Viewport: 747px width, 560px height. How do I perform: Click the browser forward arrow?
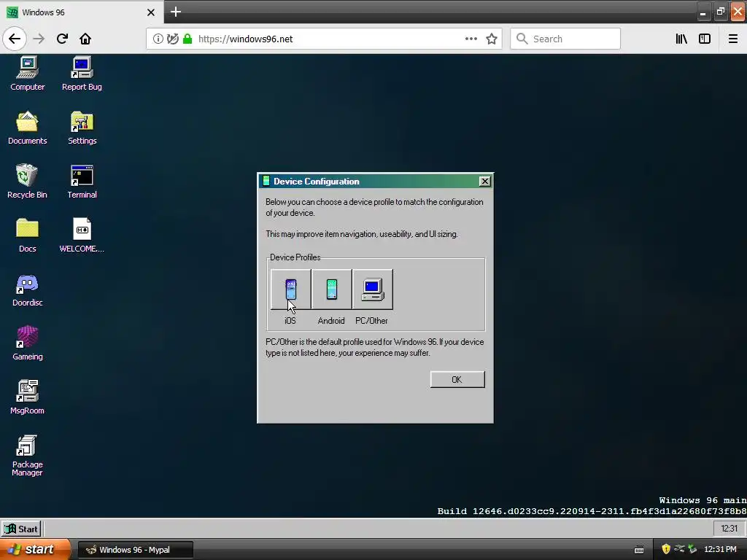[39, 39]
